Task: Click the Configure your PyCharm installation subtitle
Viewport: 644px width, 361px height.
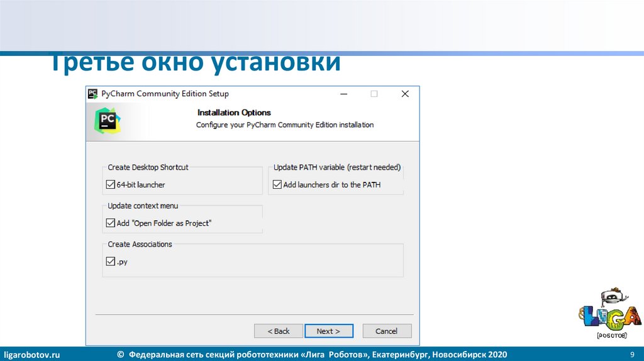Action: click(x=285, y=125)
